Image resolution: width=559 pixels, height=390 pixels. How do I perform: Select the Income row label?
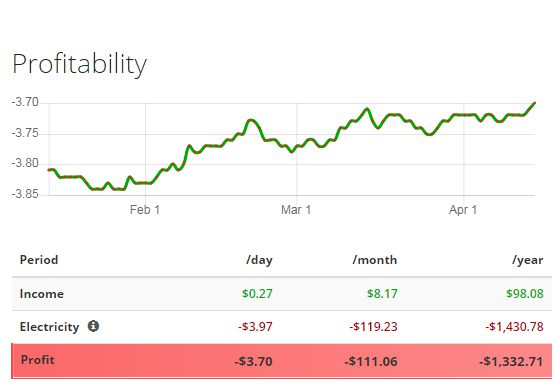click(x=42, y=294)
